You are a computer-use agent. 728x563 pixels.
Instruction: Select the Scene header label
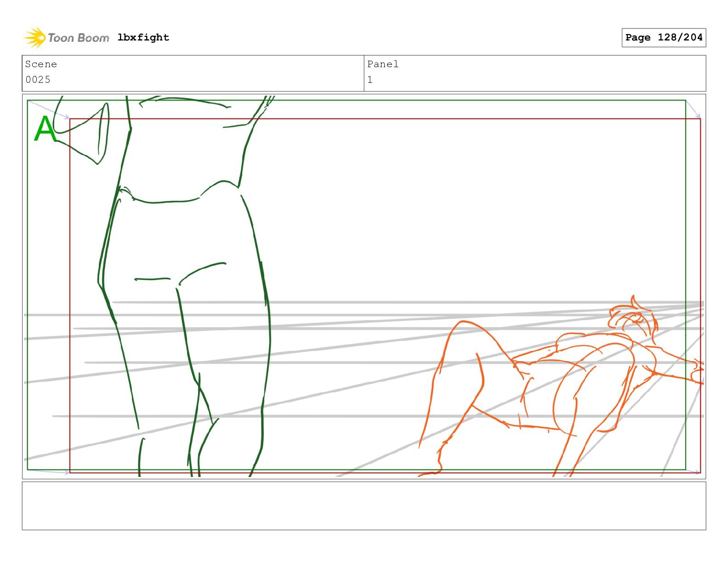tap(41, 64)
